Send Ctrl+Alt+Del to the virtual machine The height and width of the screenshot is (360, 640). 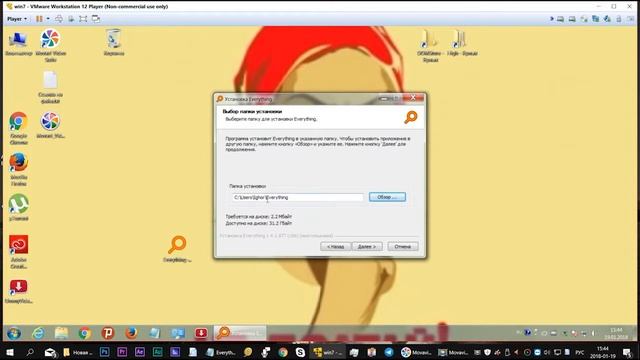(59, 19)
